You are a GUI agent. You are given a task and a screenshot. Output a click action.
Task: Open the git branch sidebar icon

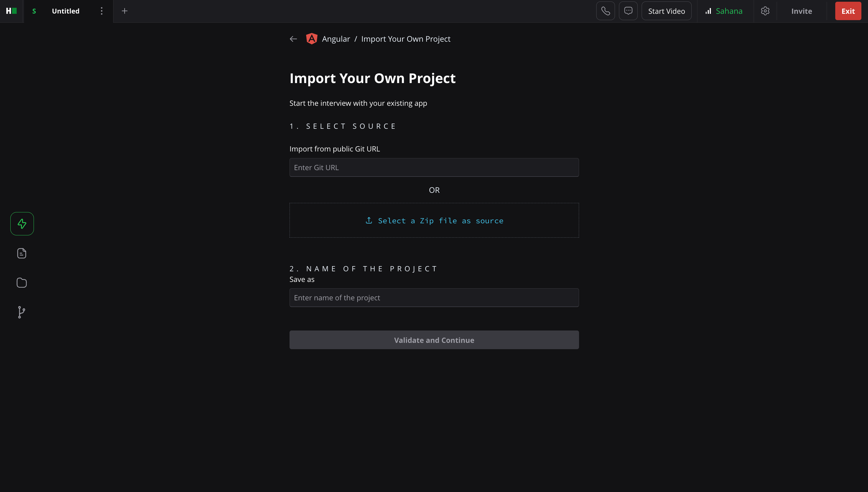(21, 312)
